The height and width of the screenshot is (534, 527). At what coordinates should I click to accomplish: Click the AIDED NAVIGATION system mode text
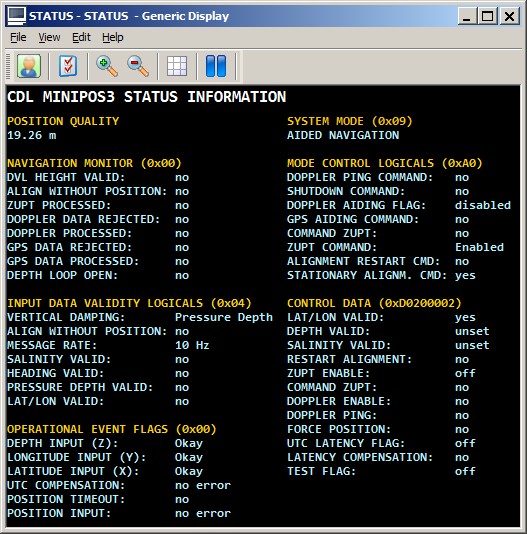coord(343,135)
